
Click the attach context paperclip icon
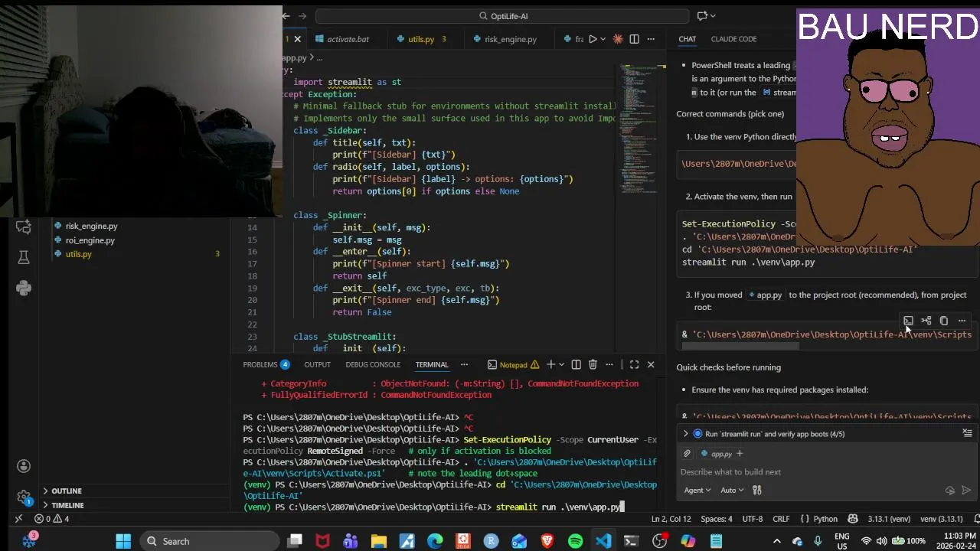pos(687,454)
